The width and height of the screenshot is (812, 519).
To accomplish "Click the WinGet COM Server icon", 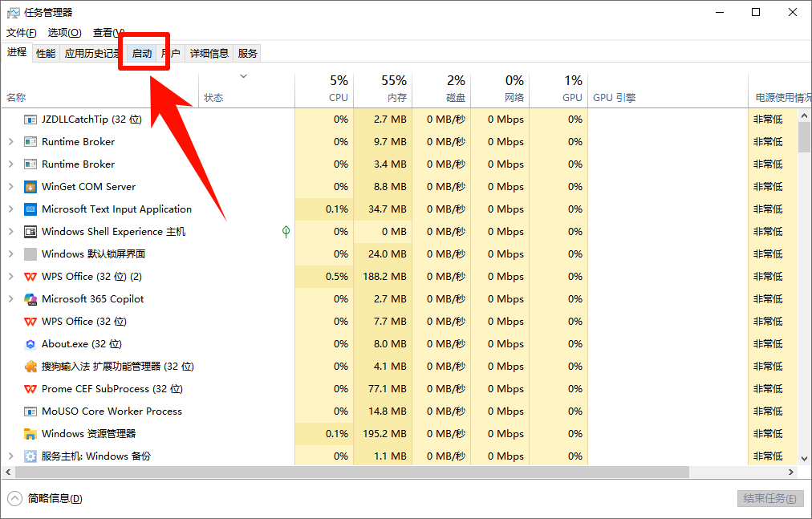I will (30, 187).
